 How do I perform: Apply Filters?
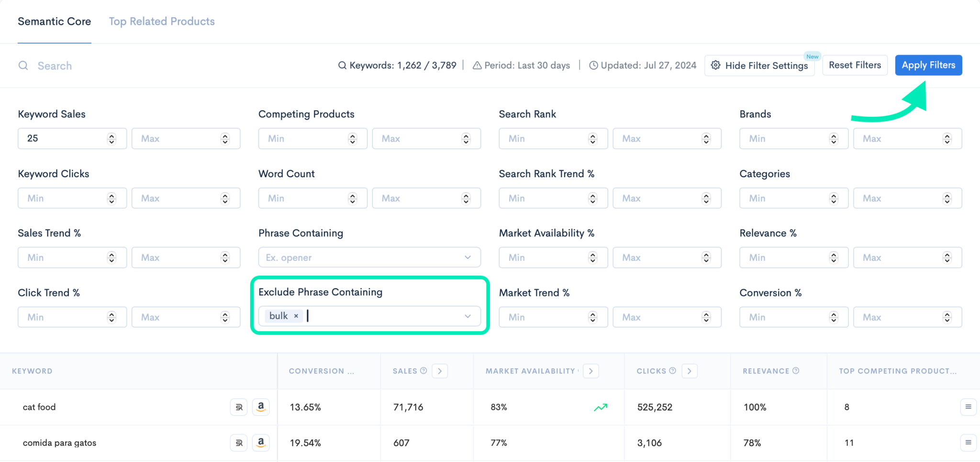928,65
